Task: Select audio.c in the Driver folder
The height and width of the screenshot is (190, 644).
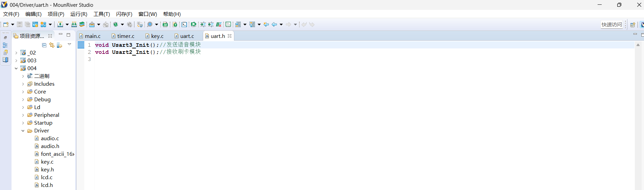Action: coord(50,139)
